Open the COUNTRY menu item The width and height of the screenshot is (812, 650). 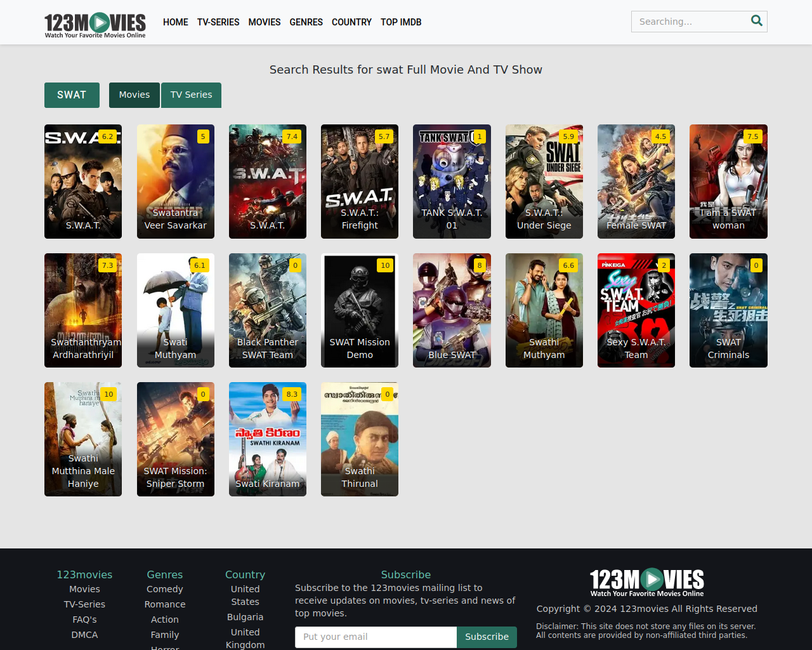pos(351,22)
